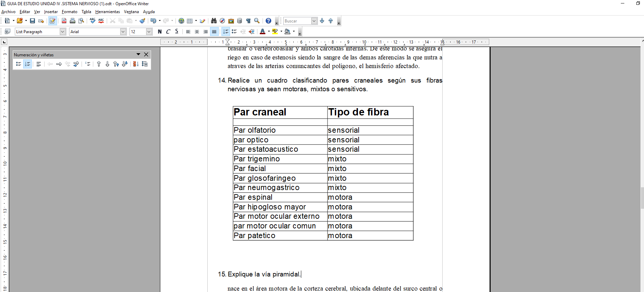
Task: Open the Undo history dropdown arrow
Action: (x=160, y=21)
